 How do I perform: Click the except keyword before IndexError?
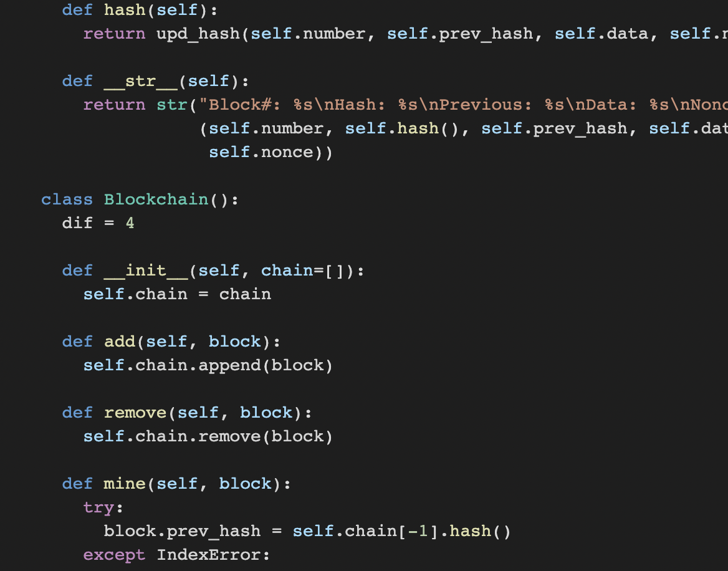[x=114, y=555]
